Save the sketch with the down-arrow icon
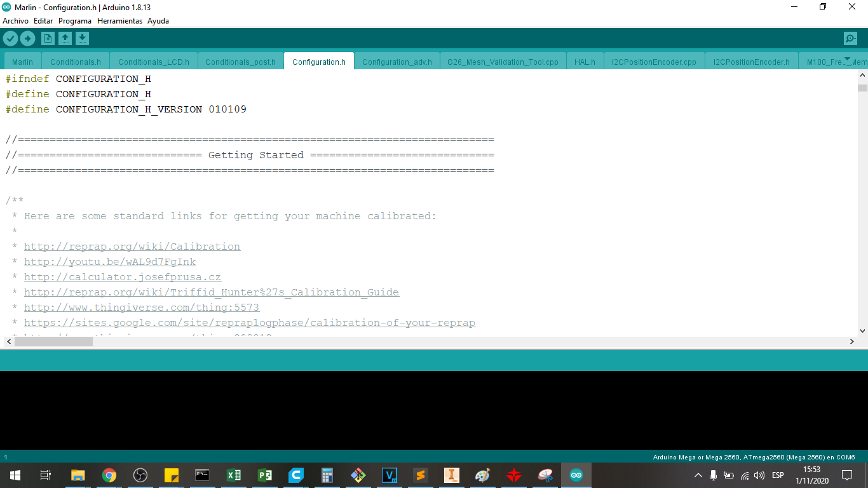 [x=82, y=39]
